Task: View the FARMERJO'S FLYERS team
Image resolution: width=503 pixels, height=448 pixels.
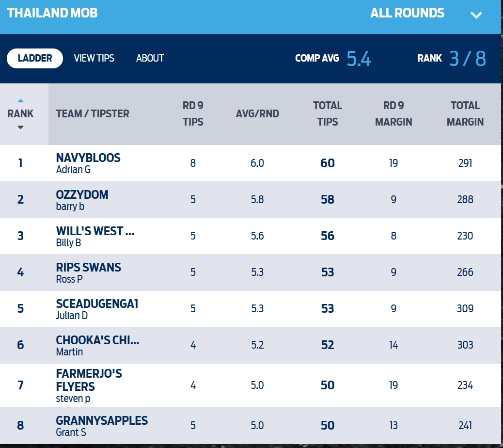Action: click(89, 380)
